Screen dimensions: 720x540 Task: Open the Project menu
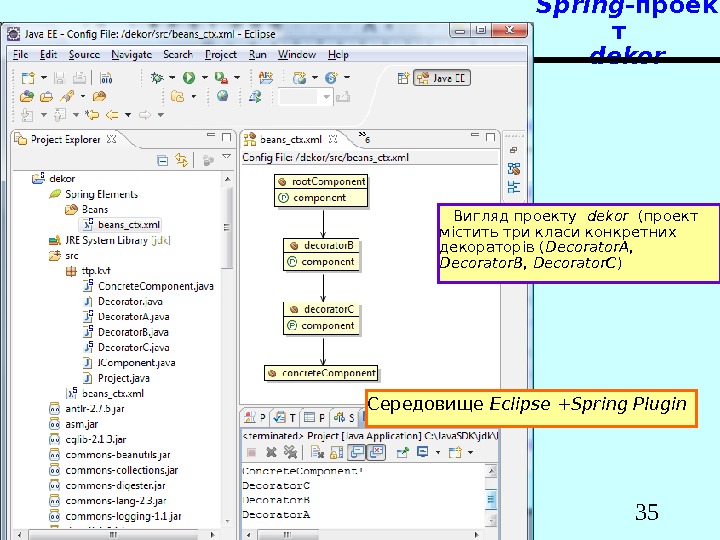point(220,55)
